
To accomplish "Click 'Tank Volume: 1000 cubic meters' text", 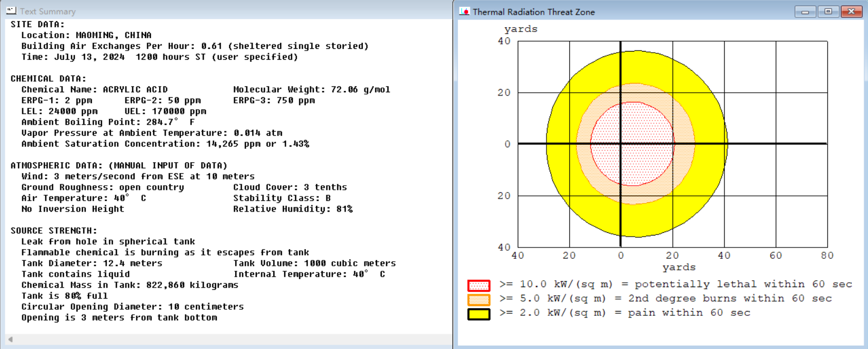I will coord(315,263).
